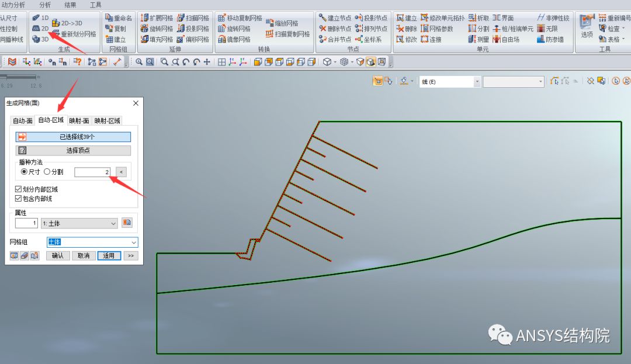Click the 确认 button
This screenshot has height=364, width=631.
pos(57,256)
